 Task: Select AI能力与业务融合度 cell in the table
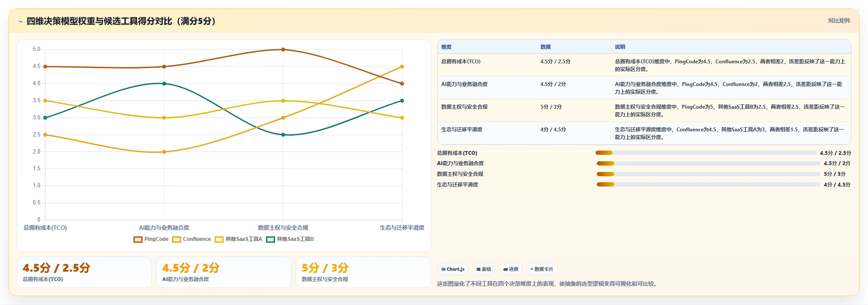click(x=487, y=88)
